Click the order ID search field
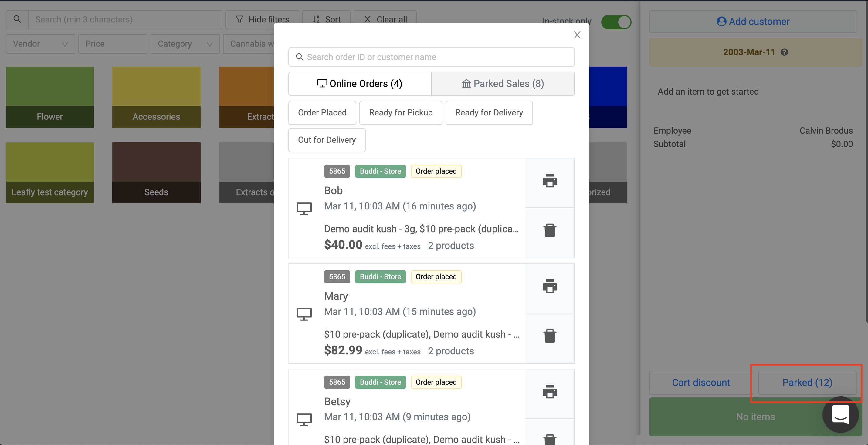Viewport: 868px width, 445px height. pyautogui.click(x=431, y=57)
